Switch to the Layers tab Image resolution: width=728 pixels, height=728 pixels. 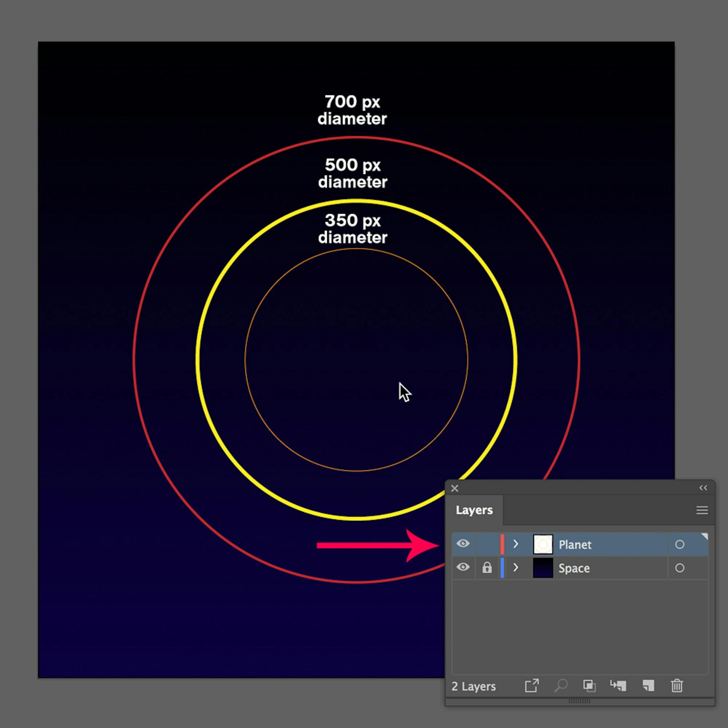474,510
